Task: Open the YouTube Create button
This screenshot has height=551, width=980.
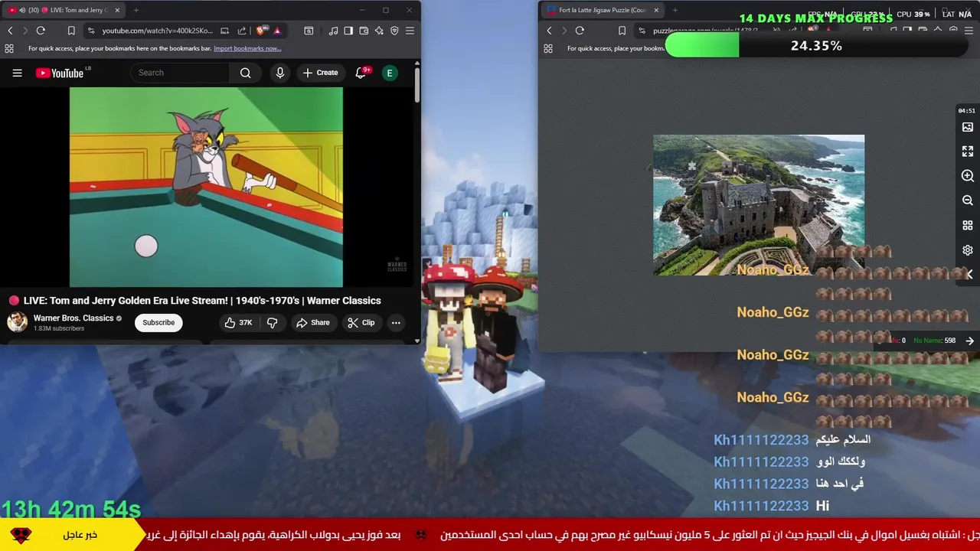Action: [x=320, y=73]
